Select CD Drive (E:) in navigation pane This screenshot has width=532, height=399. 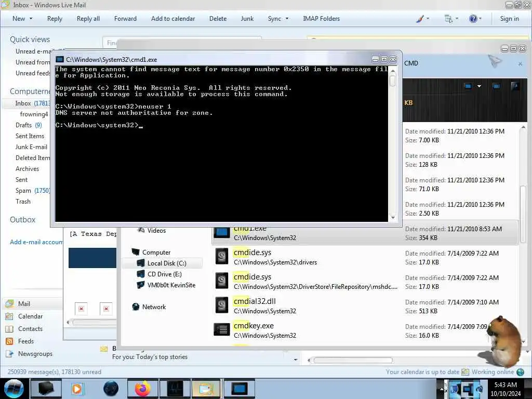pos(164,274)
